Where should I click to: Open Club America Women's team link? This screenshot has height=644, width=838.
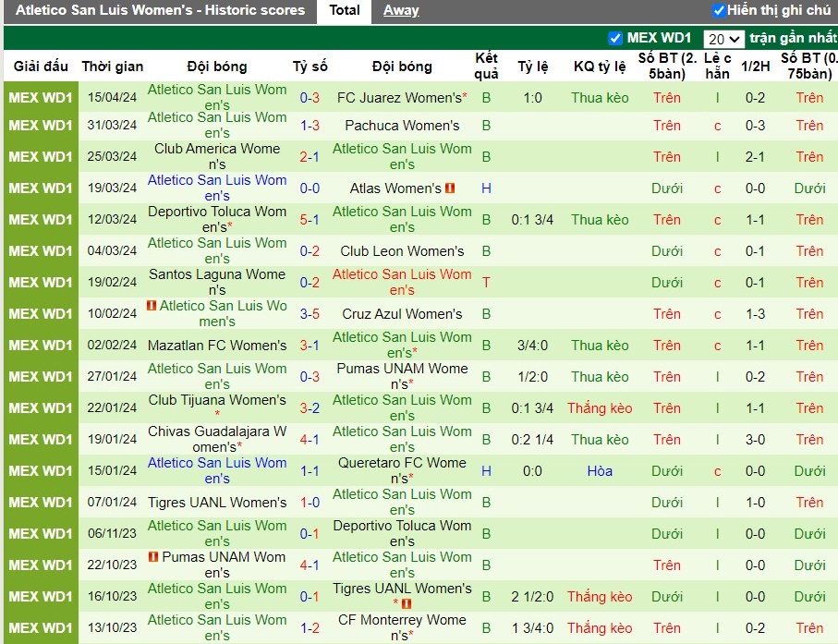pyautogui.click(x=217, y=156)
